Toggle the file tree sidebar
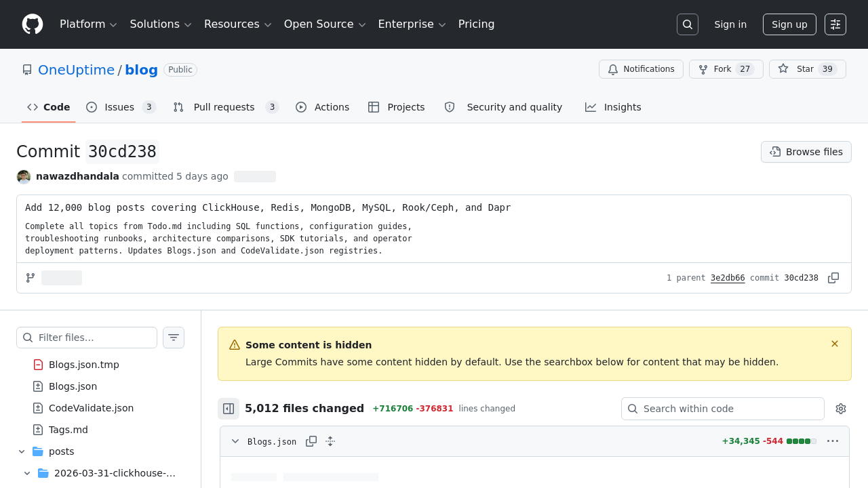 click(x=229, y=409)
